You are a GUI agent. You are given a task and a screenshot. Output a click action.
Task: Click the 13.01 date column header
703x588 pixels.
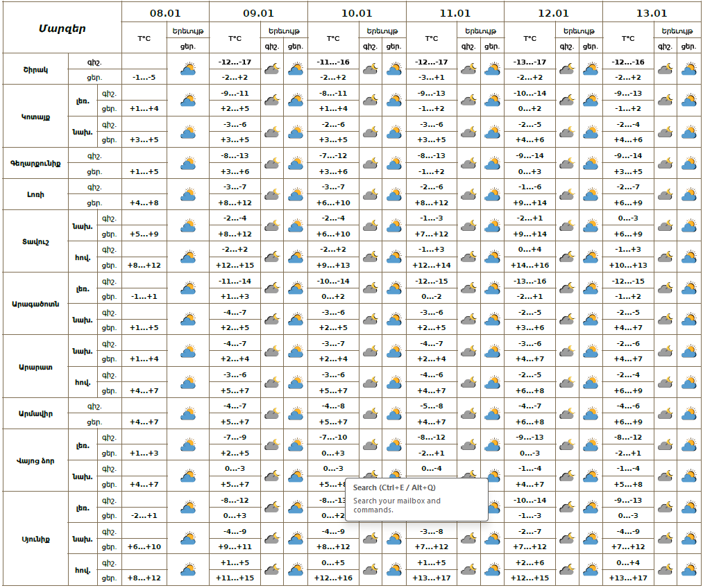click(651, 12)
